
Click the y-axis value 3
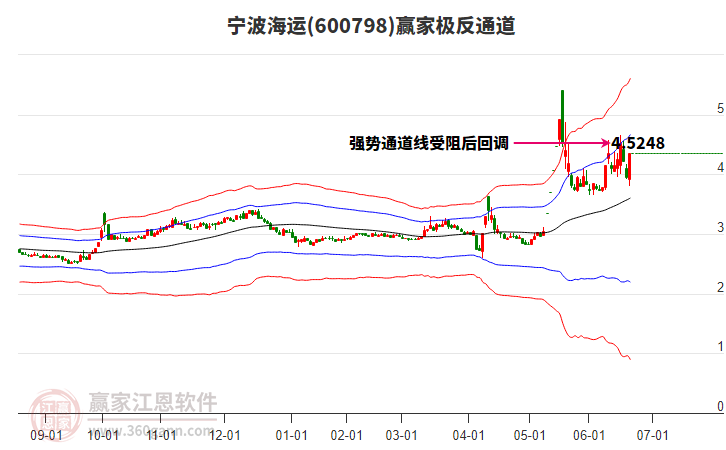coord(720,227)
